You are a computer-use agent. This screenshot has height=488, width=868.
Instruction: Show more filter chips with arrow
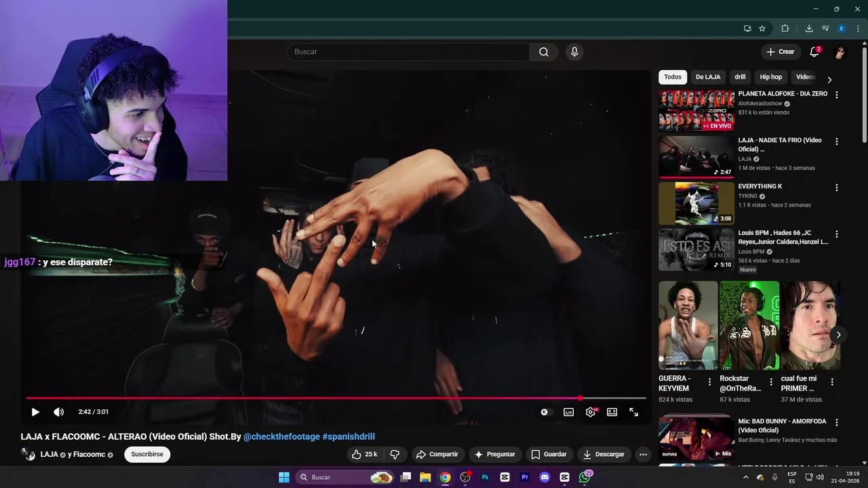pos(829,79)
